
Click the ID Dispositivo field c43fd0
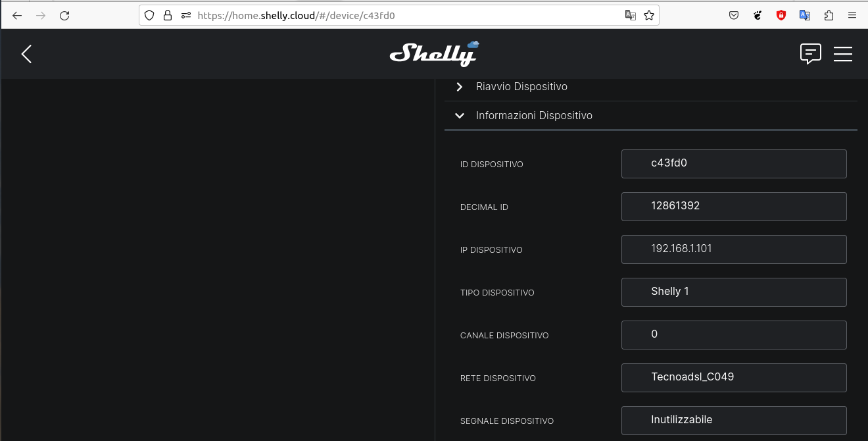734,164
